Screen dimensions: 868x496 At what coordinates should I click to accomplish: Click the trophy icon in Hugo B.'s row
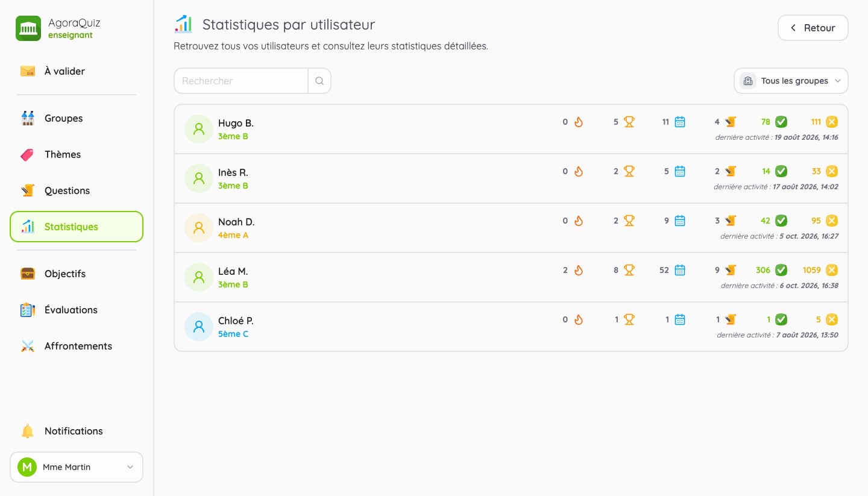coord(629,122)
